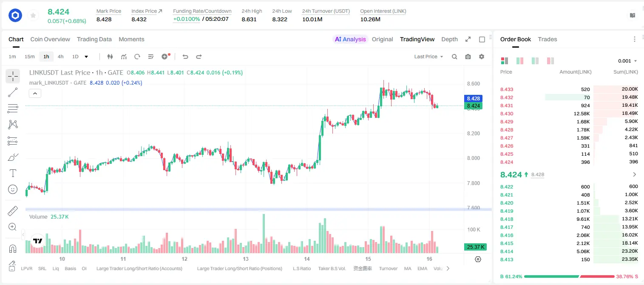644x285 pixels.
Task: Expand the timeframe interval dropdown arrow
Action: (x=86, y=57)
